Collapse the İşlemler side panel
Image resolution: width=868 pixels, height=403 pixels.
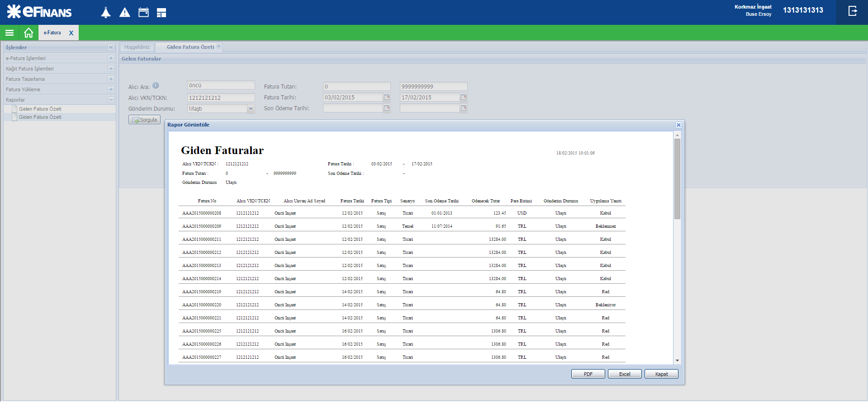coord(111,47)
